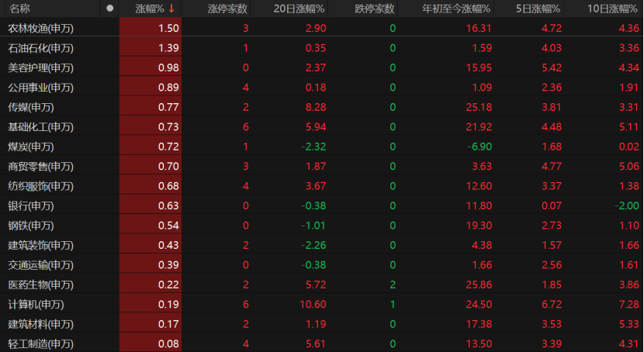Select the 基础化工(申万) row
The image size is (644, 352).
click(x=322, y=127)
